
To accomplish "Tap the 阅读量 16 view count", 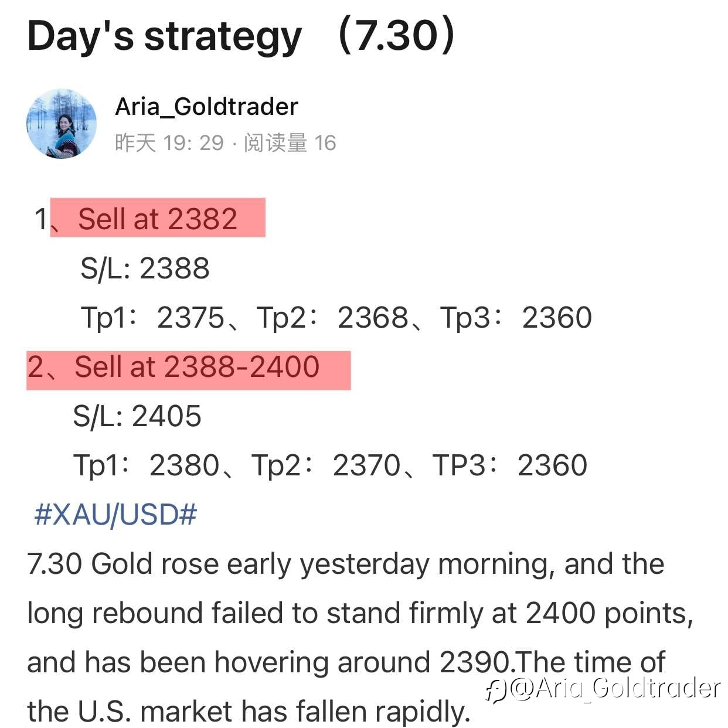I will (290, 142).
